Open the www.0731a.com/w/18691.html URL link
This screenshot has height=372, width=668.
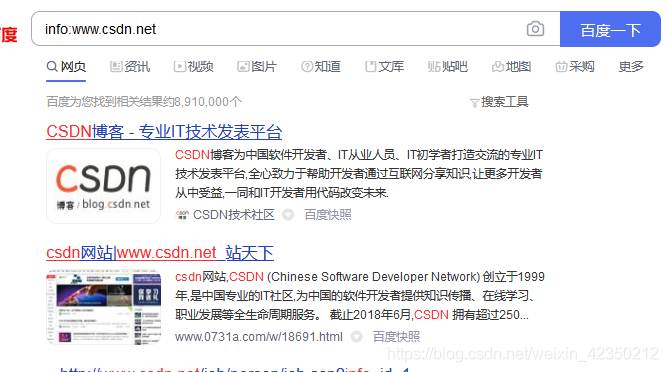coord(259,337)
